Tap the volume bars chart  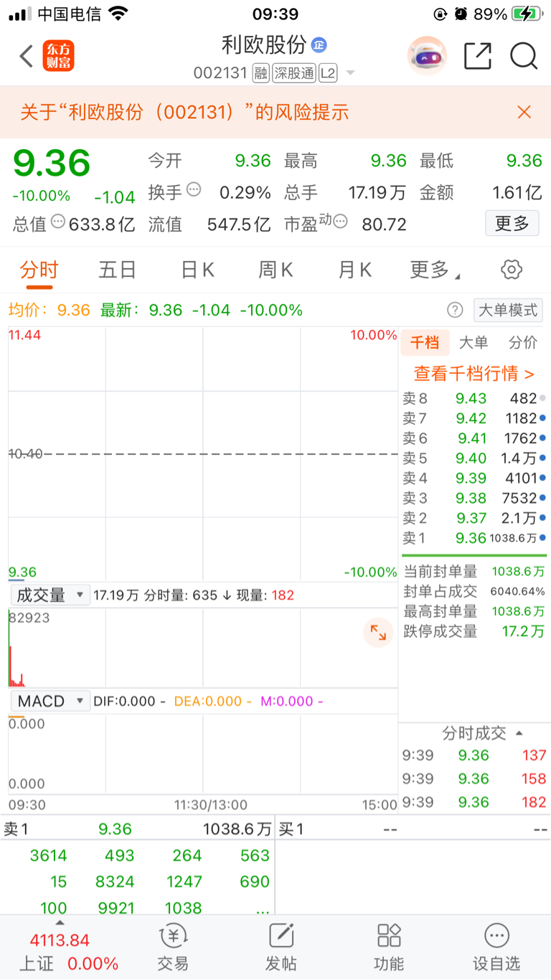203,648
